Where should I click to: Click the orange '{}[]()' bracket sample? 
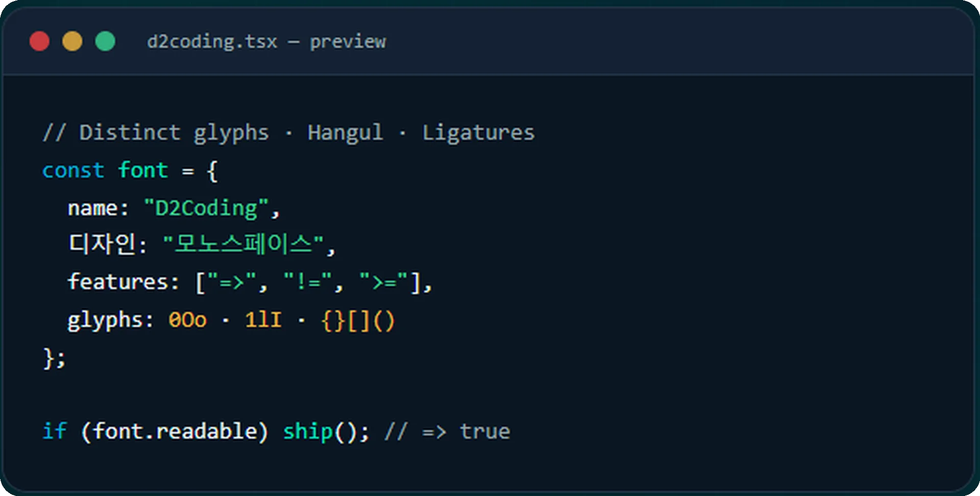(358, 321)
